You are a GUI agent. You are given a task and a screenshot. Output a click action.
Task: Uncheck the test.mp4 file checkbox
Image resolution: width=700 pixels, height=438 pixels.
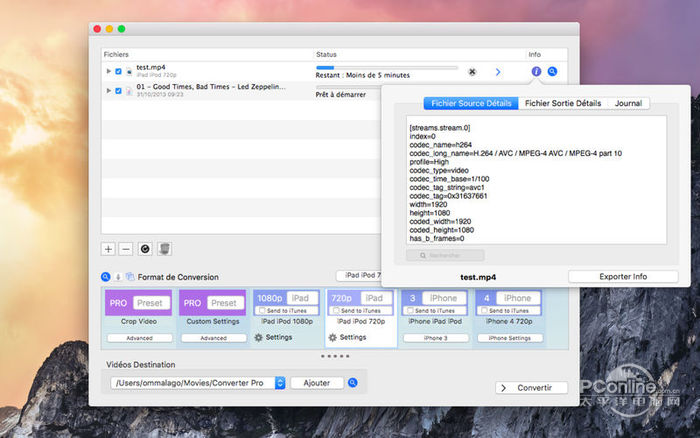coord(118,72)
